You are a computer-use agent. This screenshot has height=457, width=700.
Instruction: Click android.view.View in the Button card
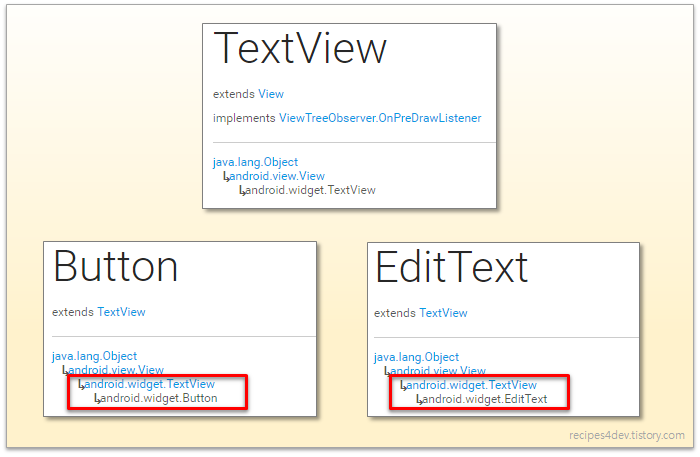point(116,370)
